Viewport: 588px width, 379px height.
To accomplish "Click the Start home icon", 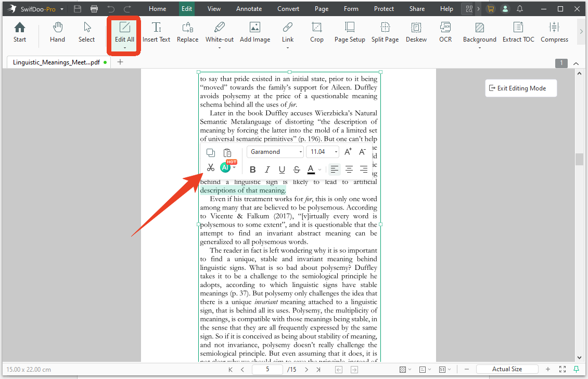I will point(19,32).
